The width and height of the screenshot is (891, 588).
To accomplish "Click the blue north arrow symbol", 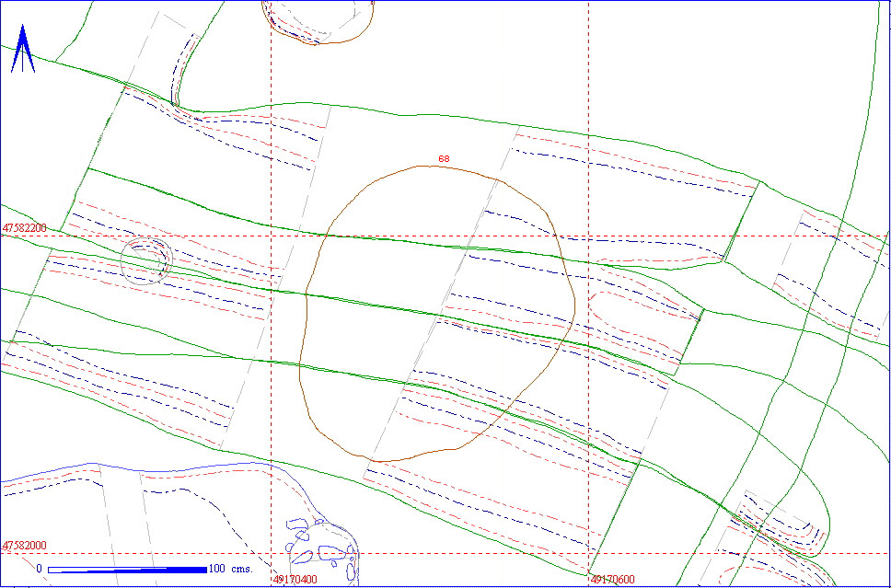I will click(x=23, y=48).
